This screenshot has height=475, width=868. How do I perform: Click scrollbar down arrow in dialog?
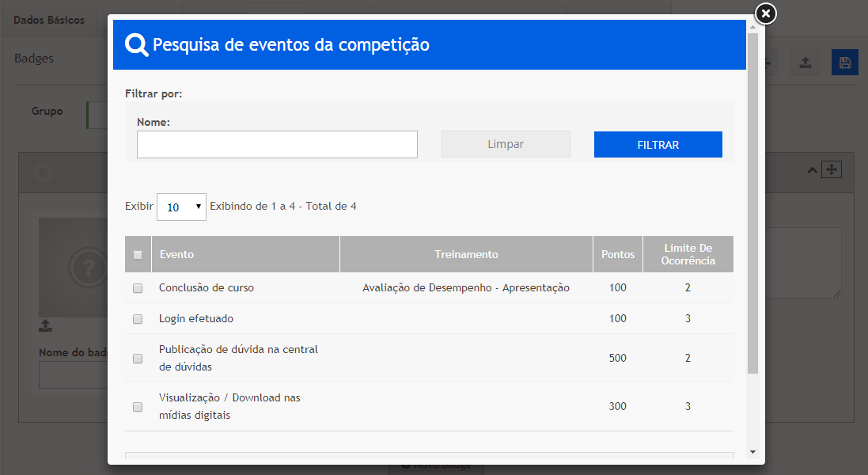[752, 452]
